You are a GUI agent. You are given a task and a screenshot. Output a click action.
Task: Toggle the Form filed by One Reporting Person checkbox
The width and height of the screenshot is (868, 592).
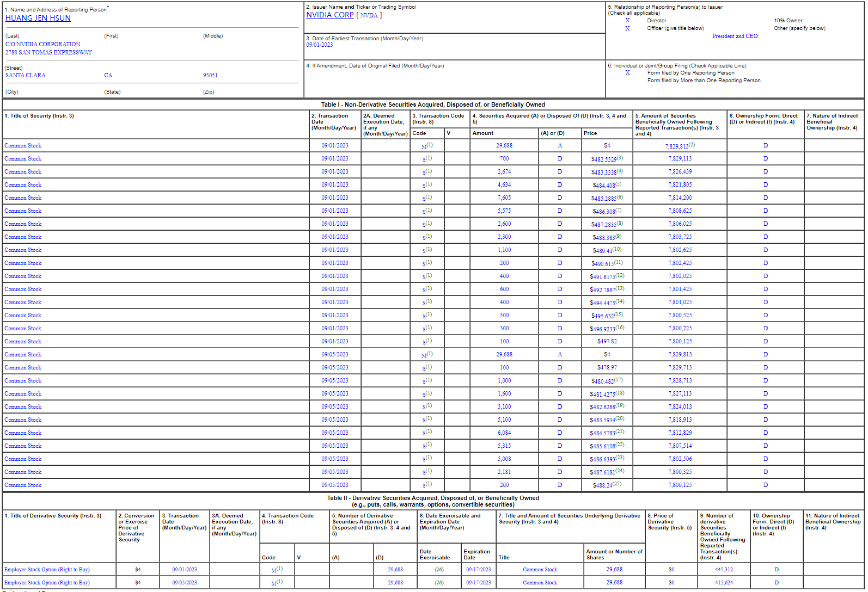click(x=627, y=73)
